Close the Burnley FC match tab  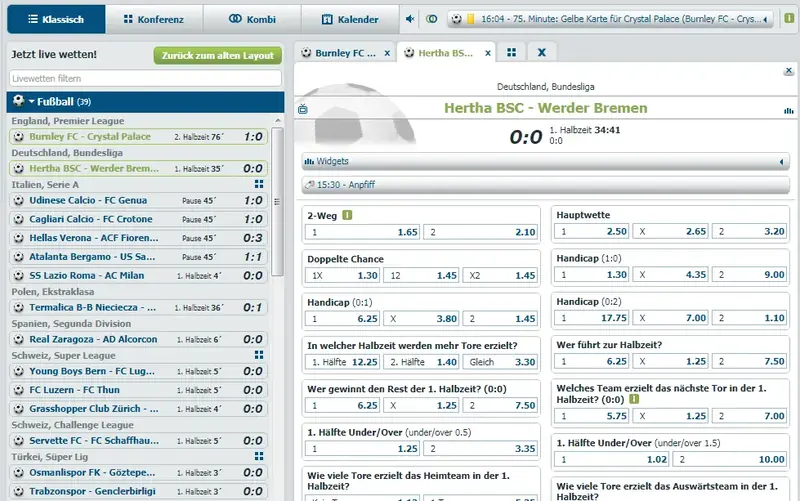[x=387, y=53]
